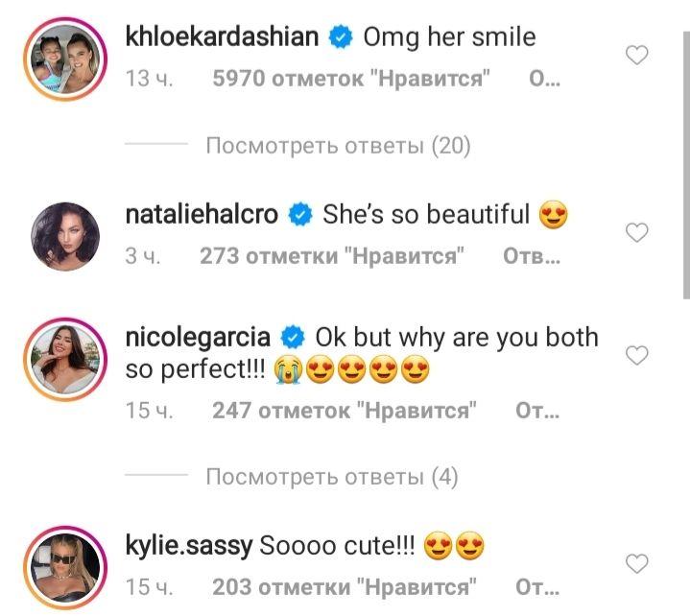Visit the kylie.sassy username link
The height and width of the screenshot is (616, 690).
coord(188,547)
